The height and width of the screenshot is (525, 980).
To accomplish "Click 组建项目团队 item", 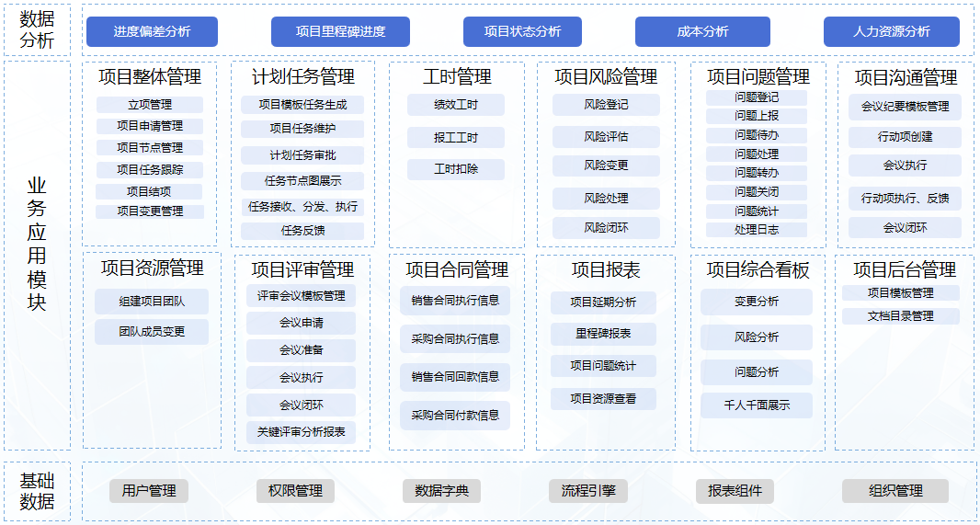I will (x=152, y=302).
